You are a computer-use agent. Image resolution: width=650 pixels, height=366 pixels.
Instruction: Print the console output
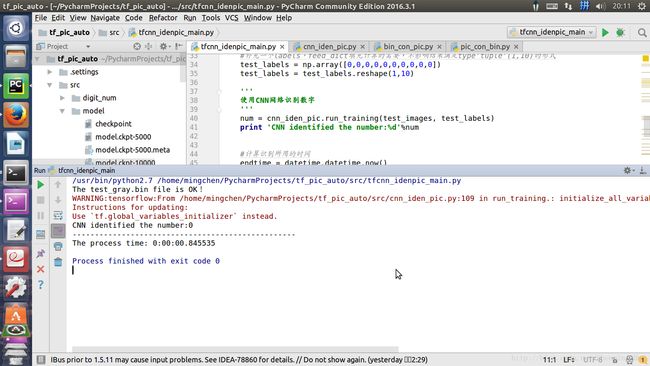58,246
